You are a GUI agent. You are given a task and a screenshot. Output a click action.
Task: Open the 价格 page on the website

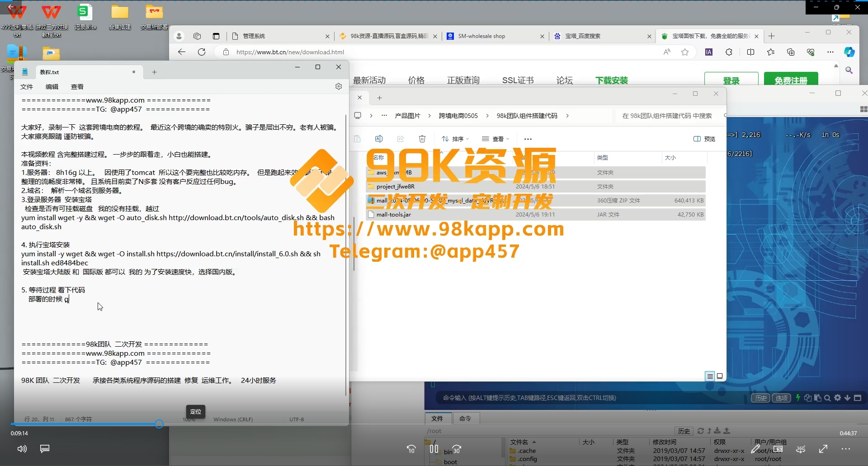click(416, 80)
